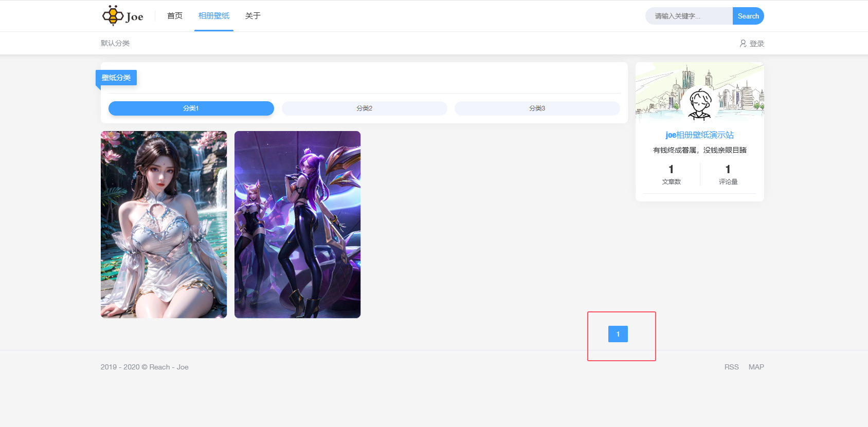The height and width of the screenshot is (427, 868).
Task: Click the user icon beside 登录
Action: coord(743,44)
